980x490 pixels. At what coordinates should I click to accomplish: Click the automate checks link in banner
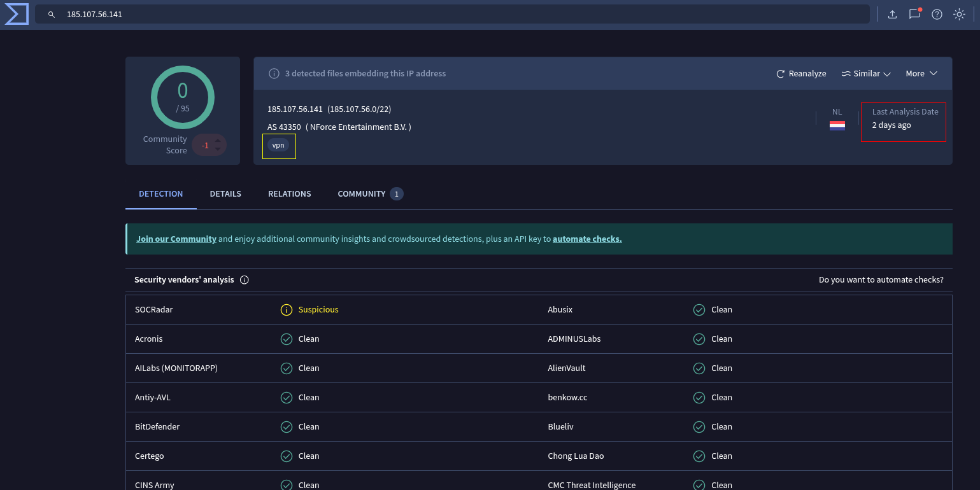tap(587, 239)
